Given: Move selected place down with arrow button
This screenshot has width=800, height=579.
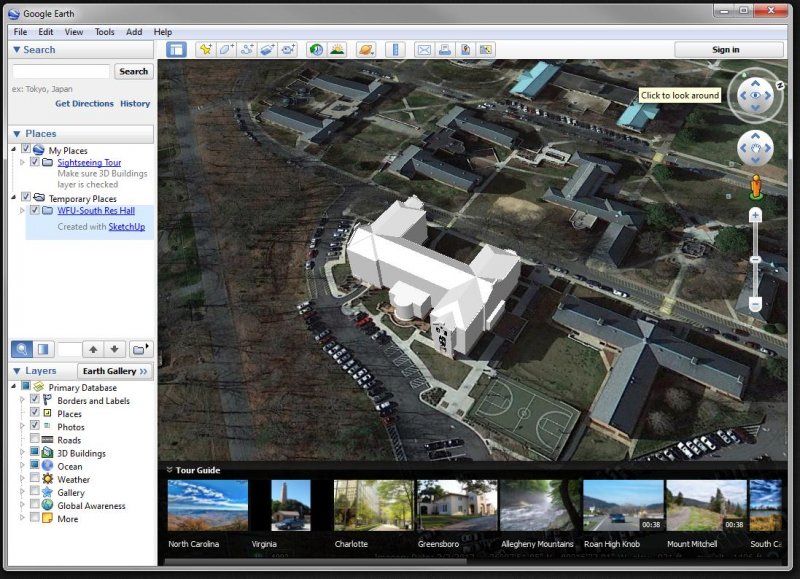Looking at the screenshot, I should (x=114, y=349).
